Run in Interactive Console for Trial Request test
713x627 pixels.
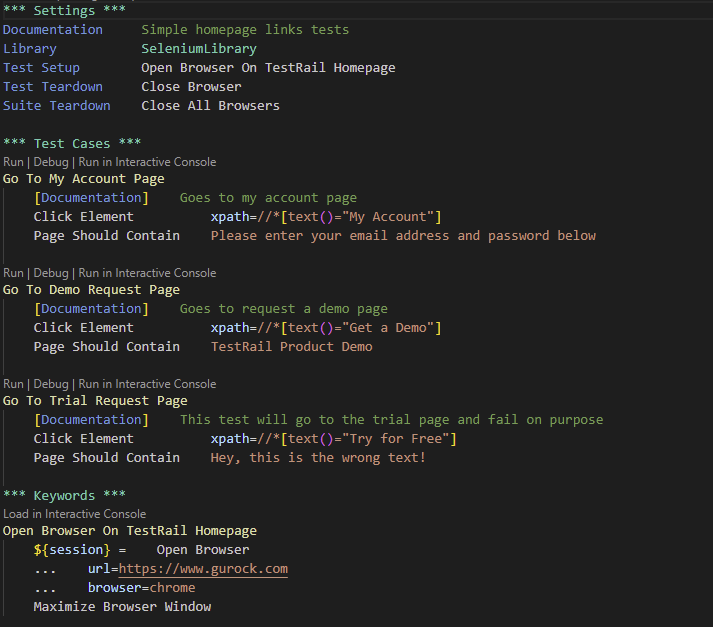(147, 384)
